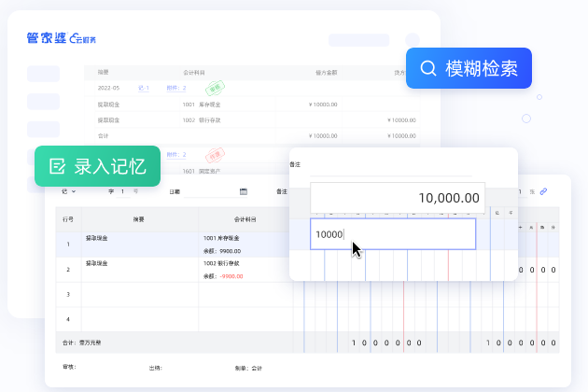Click the 会计科目 header in entry table

[245, 219]
